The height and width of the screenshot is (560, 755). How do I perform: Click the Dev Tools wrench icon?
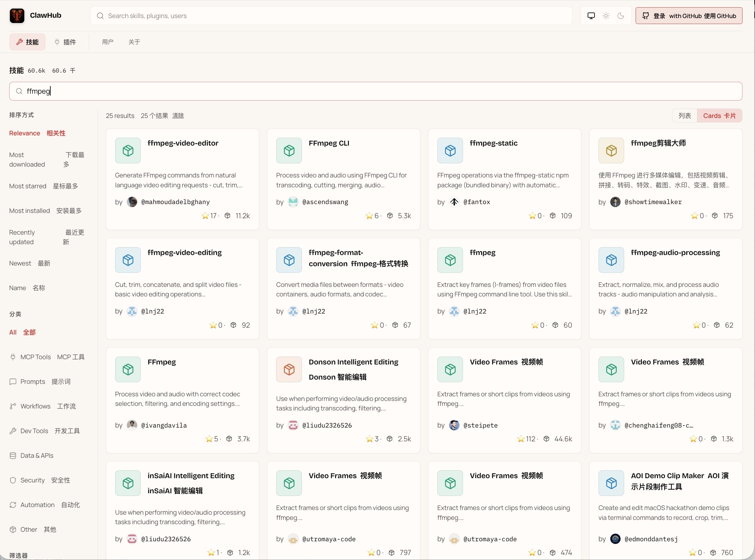(x=13, y=431)
